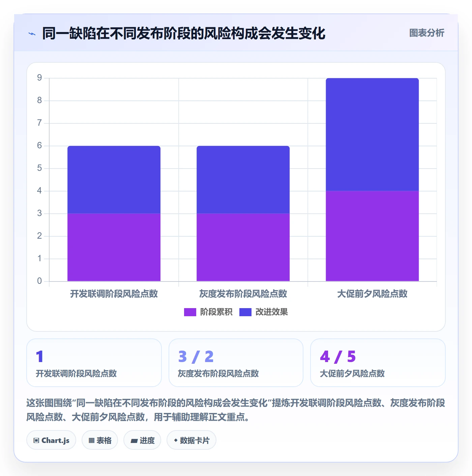
Task: Select the Chart.js tag
Action: 51,440
